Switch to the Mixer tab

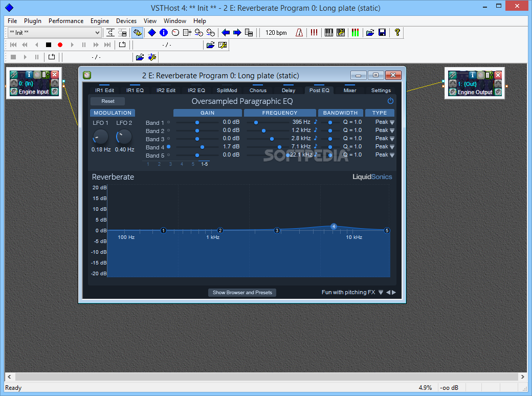coord(350,90)
